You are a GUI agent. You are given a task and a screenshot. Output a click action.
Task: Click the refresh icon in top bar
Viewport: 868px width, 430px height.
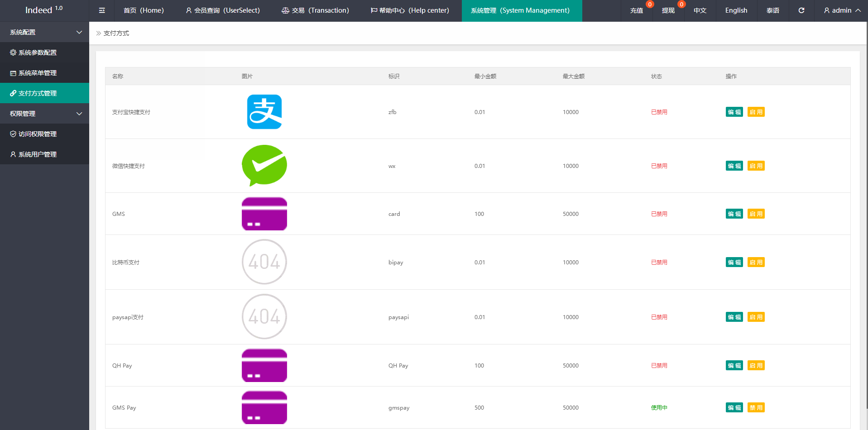[x=801, y=10]
